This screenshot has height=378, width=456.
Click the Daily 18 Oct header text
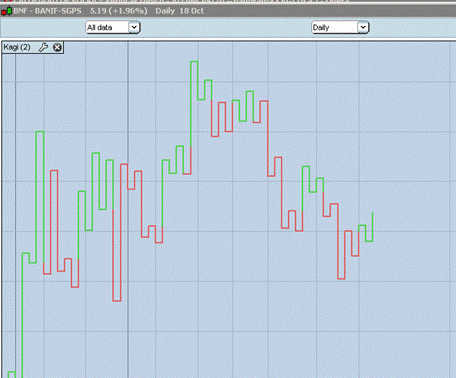click(x=180, y=11)
